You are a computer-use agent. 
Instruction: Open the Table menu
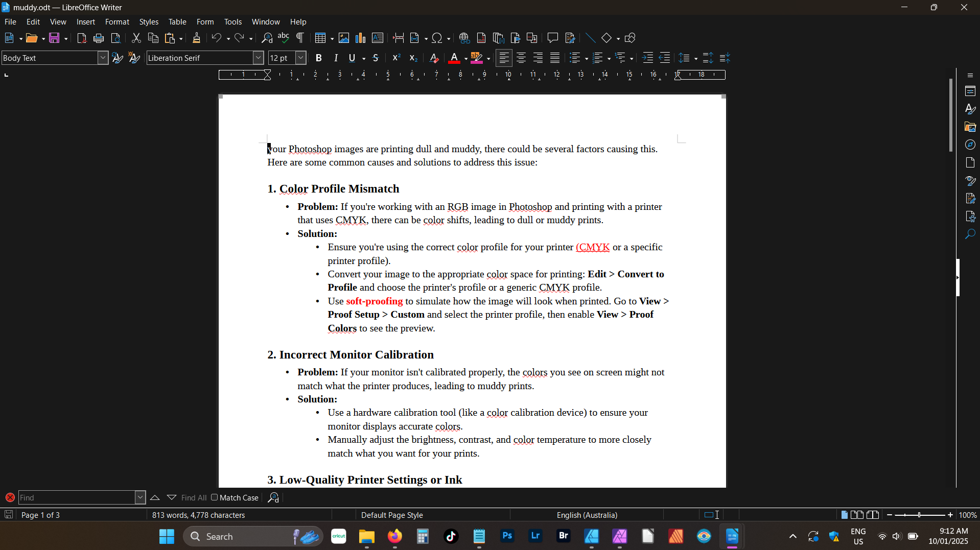click(177, 22)
